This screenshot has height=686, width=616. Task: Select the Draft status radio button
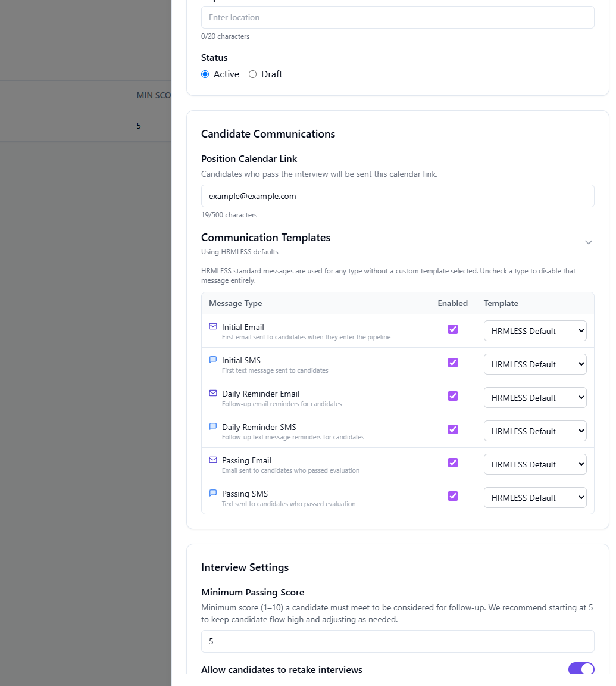253,74
